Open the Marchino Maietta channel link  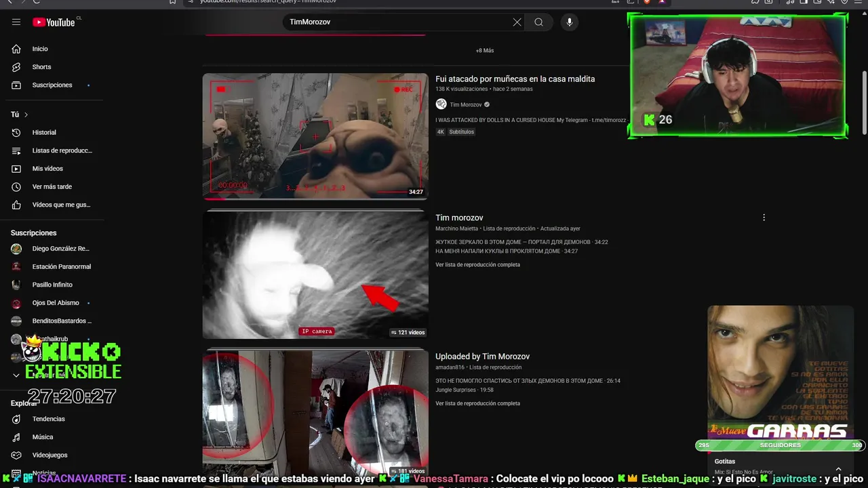pos(456,229)
